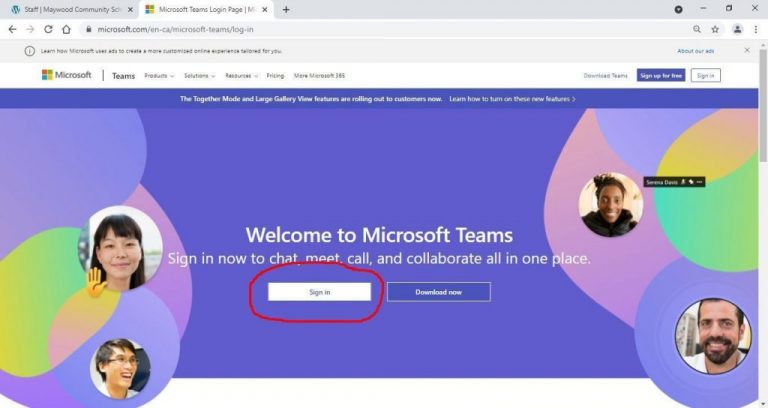This screenshot has height=408, width=768.
Task: Open Chrome three-dot menu
Action: (x=756, y=29)
